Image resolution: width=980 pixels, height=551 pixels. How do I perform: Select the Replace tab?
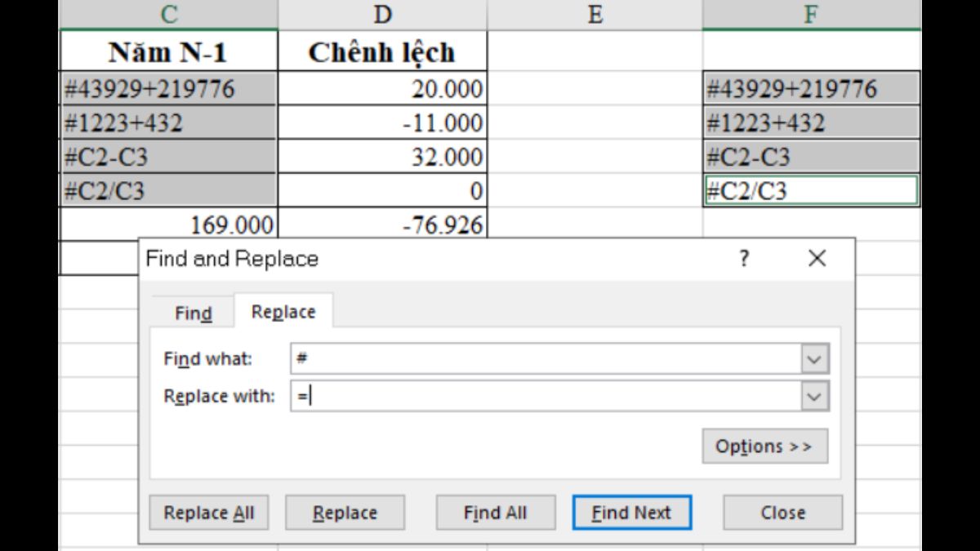[x=283, y=311]
